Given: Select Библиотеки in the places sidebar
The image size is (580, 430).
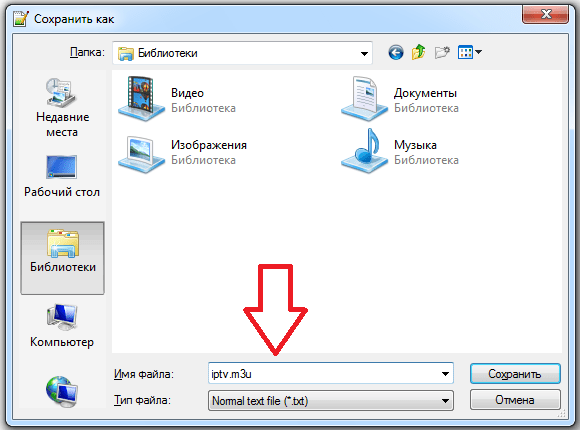Looking at the screenshot, I should pos(63,258).
